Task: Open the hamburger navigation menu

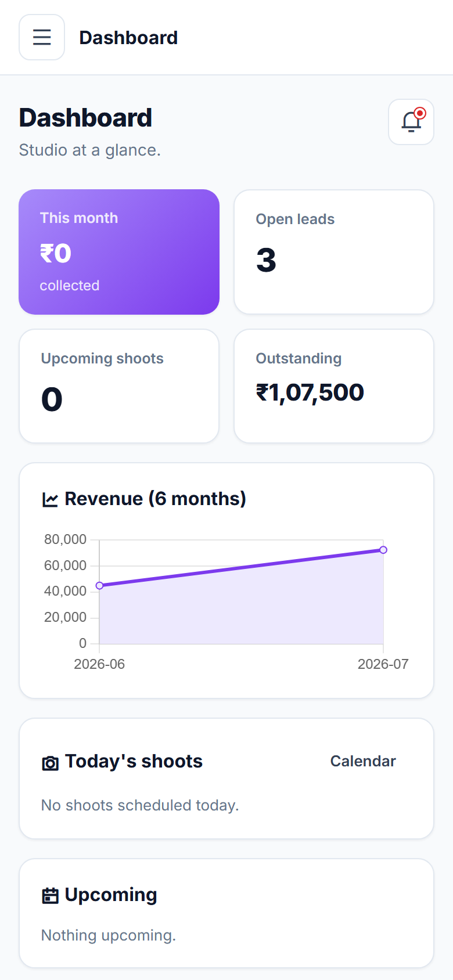Action: [x=42, y=37]
